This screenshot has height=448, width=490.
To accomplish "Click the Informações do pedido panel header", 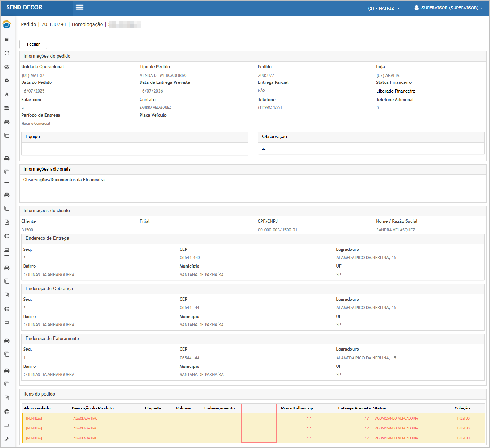I will [47, 56].
